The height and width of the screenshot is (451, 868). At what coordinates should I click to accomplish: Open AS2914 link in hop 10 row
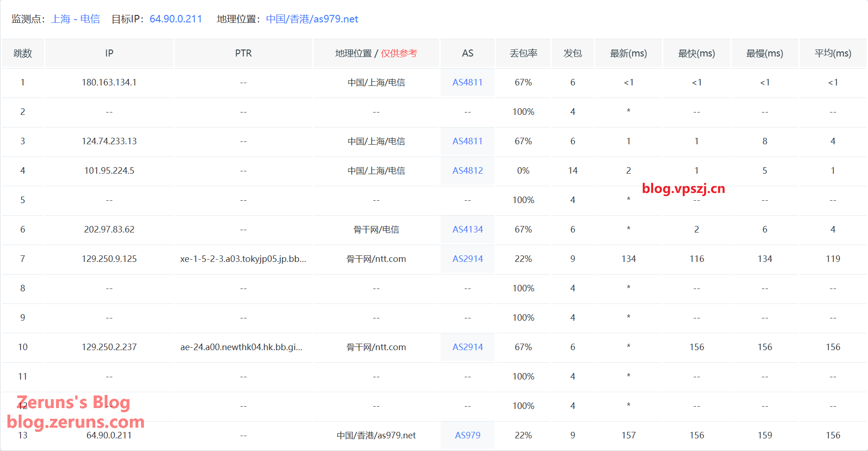point(467,347)
